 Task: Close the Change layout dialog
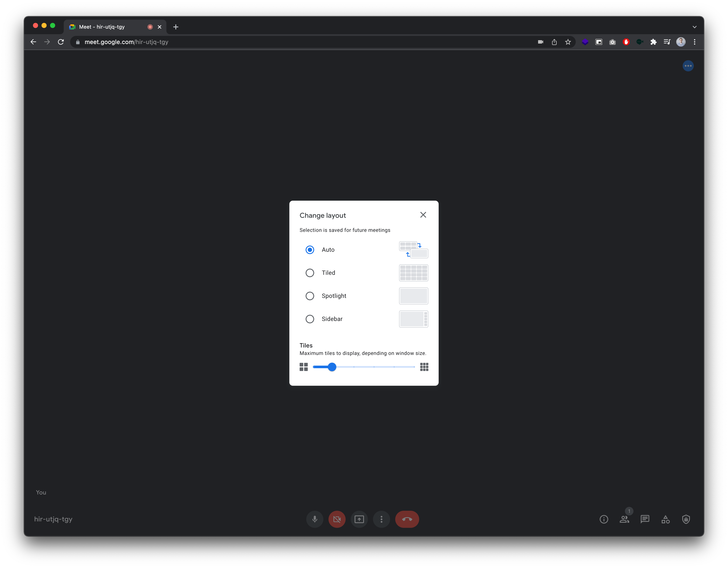tap(423, 215)
